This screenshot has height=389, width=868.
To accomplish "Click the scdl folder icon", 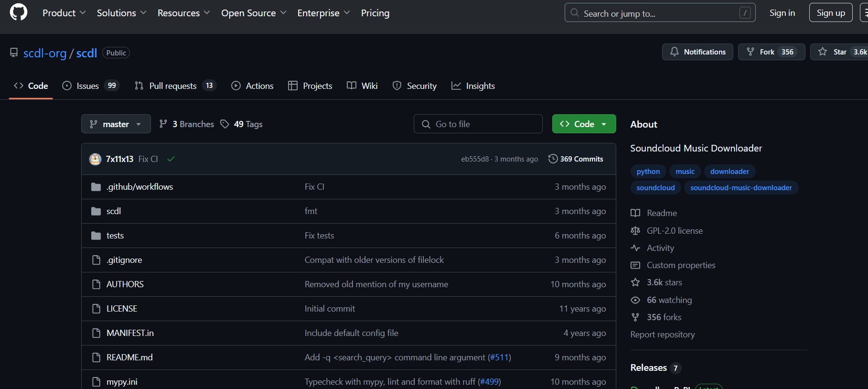I will pyautogui.click(x=96, y=211).
